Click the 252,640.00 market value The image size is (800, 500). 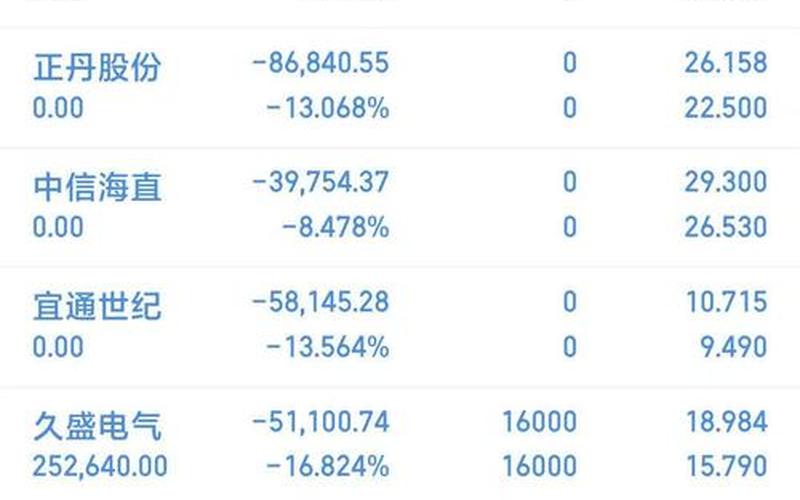tap(100, 466)
